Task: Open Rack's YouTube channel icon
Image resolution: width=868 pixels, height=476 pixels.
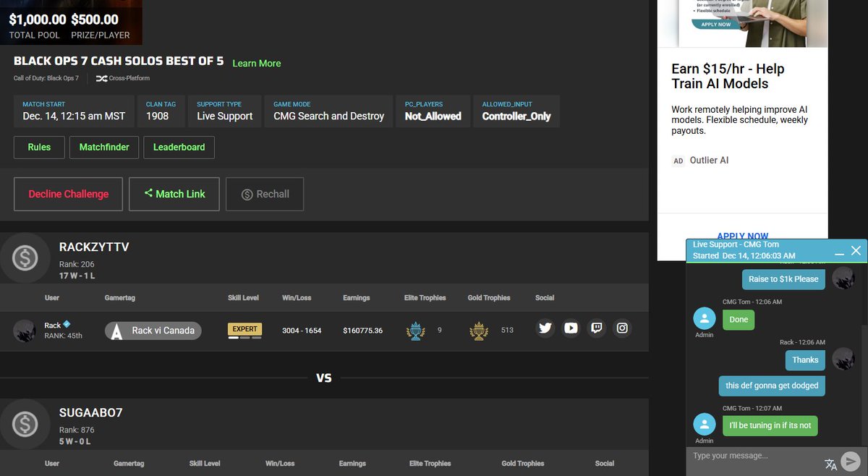Action: 571,328
